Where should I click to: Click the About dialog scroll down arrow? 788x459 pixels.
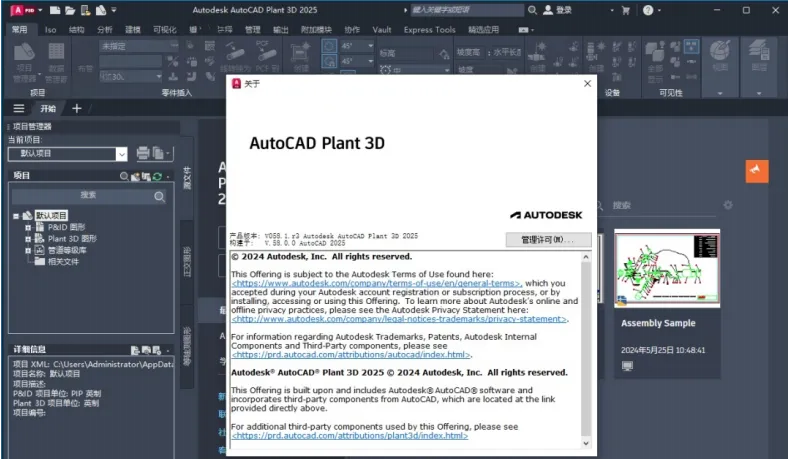click(x=586, y=443)
